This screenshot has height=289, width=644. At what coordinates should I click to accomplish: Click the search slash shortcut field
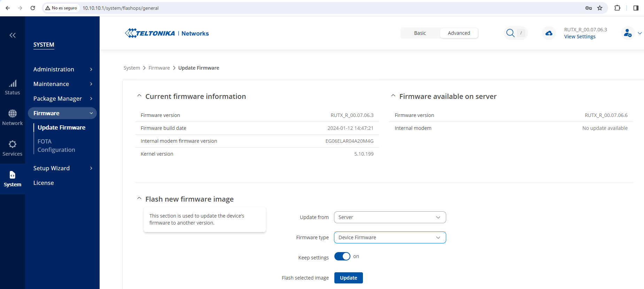tap(521, 33)
